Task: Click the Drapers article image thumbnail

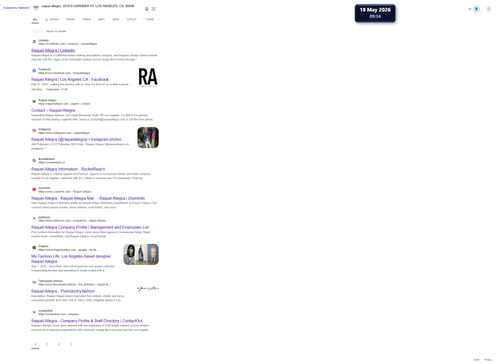Action: click(141, 254)
